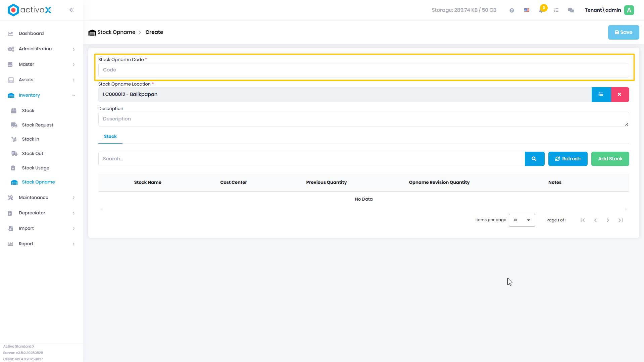Focus the Description text area
The width and height of the screenshot is (644, 362).
[364, 119]
